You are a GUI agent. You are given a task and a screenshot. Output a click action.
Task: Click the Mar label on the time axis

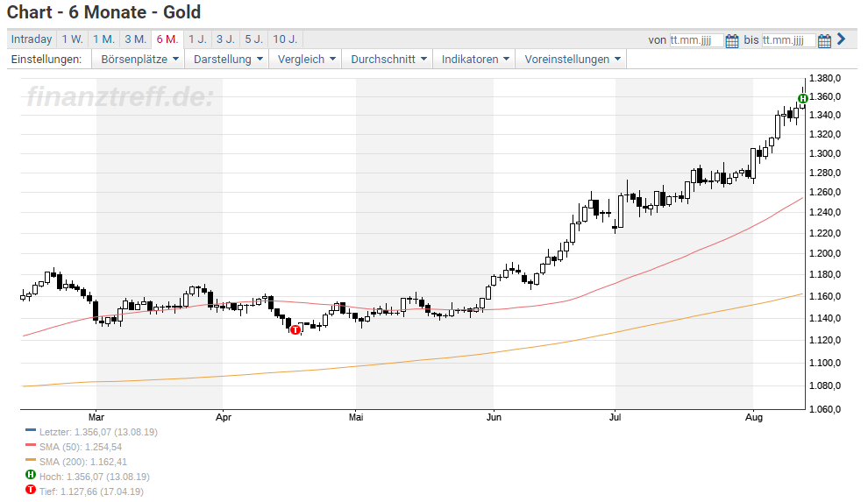pyautogui.click(x=96, y=417)
